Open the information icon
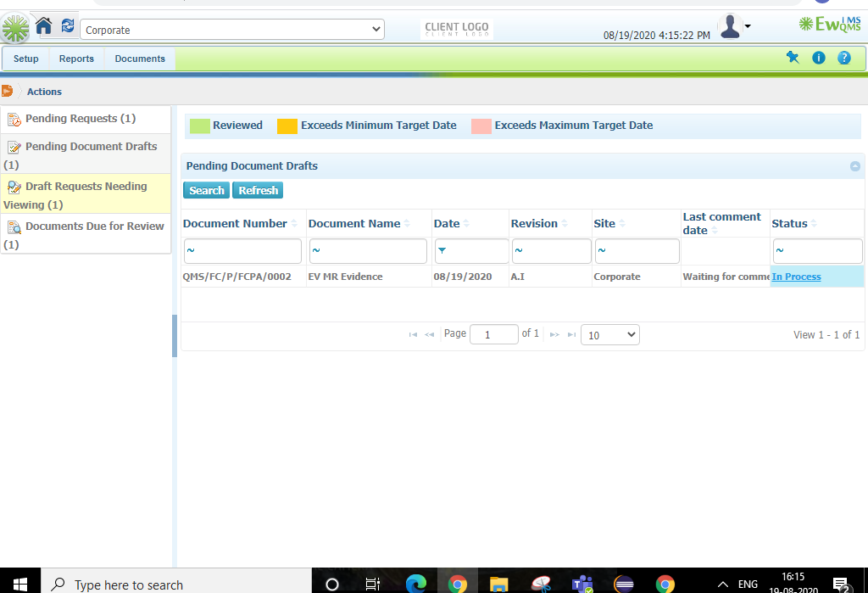Image resolution: width=868 pixels, height=593 pixels. coord(819,58)
